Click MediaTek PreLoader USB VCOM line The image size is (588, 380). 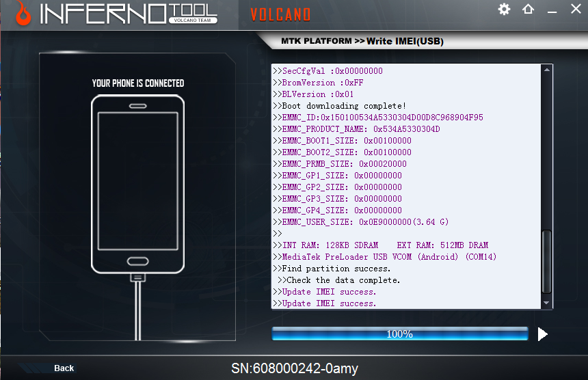[385, 257]
